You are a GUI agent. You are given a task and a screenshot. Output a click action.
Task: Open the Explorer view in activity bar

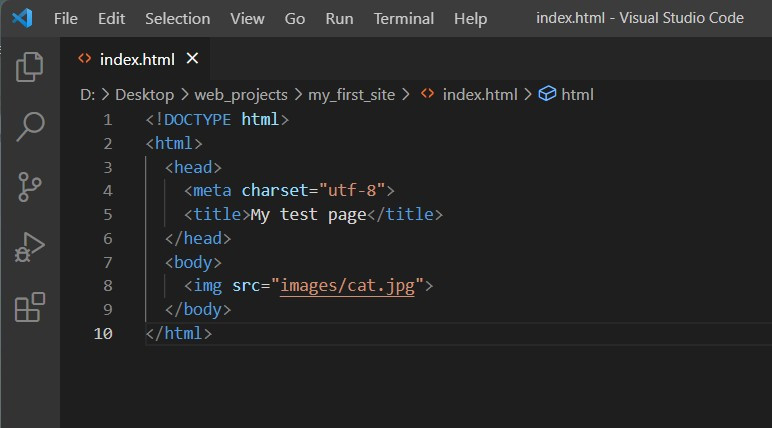(x=30, y=67)
